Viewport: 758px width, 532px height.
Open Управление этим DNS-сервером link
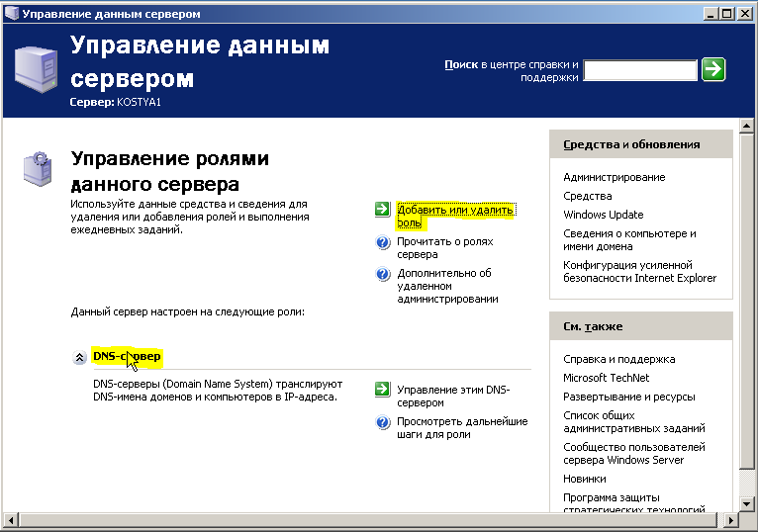453,397
